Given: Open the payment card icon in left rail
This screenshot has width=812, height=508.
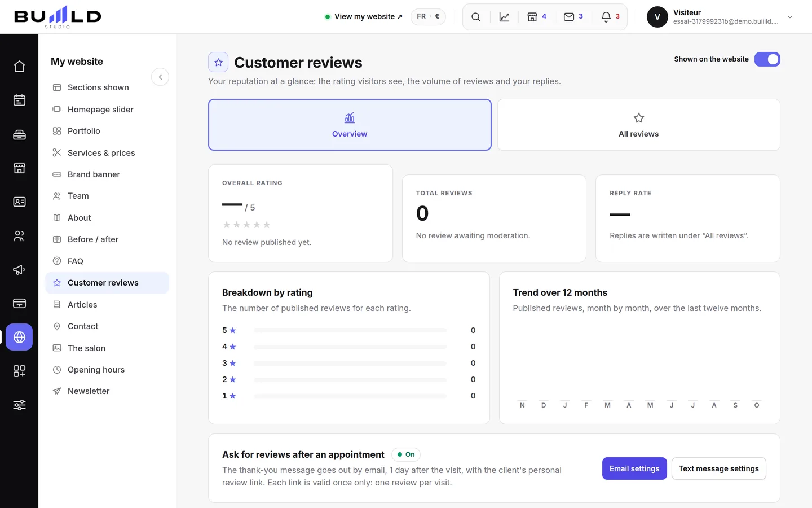Looking at the screenshot, I should point(19,304).
